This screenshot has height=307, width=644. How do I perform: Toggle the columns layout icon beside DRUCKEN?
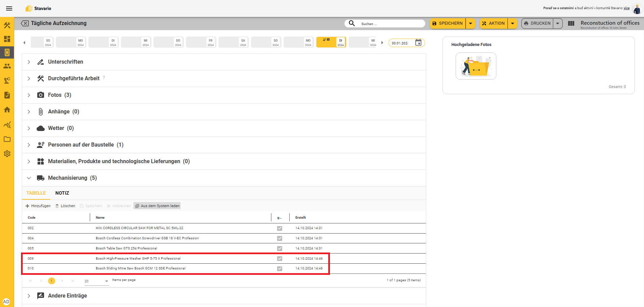click(x=571, y=23)
